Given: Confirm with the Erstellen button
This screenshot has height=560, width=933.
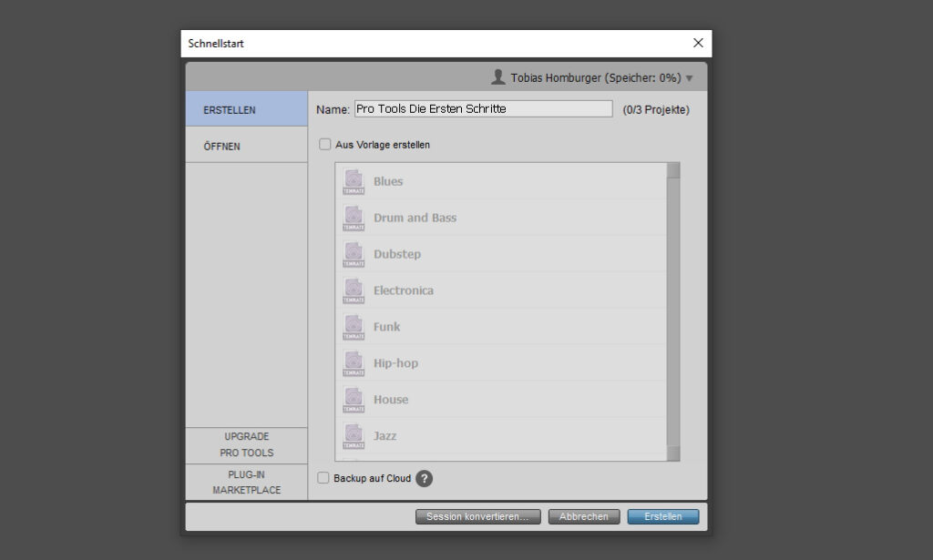Looking at the screenshot, I should click(663, 516).
